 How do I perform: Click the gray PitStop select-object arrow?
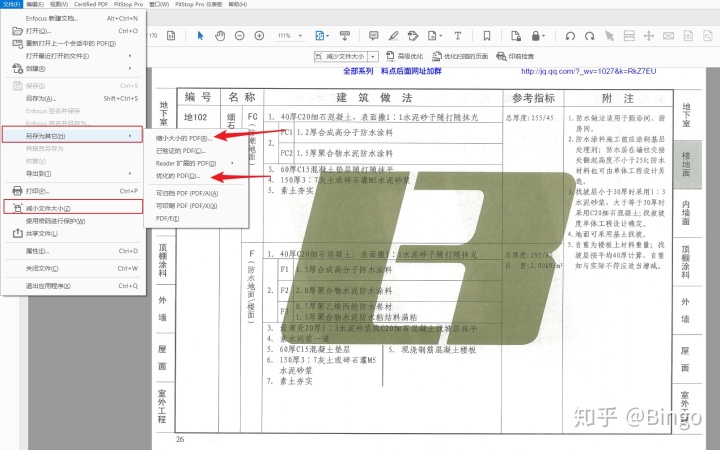click(609, 36)
